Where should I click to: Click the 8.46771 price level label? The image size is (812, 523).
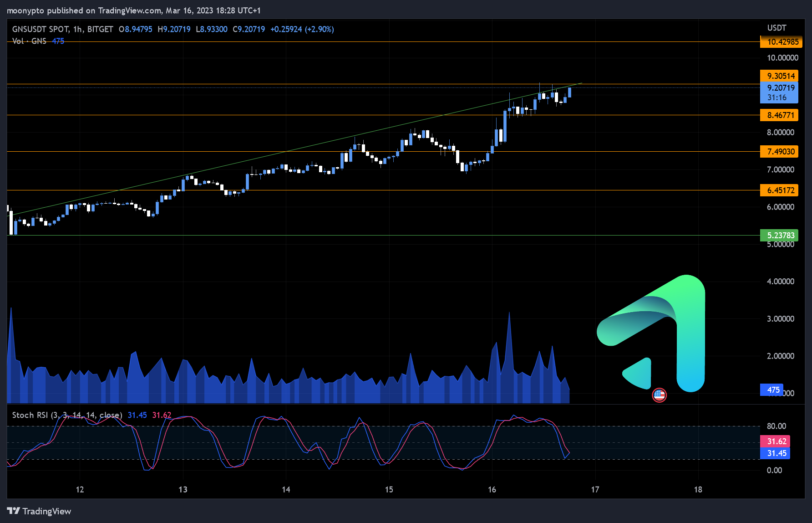779,115
